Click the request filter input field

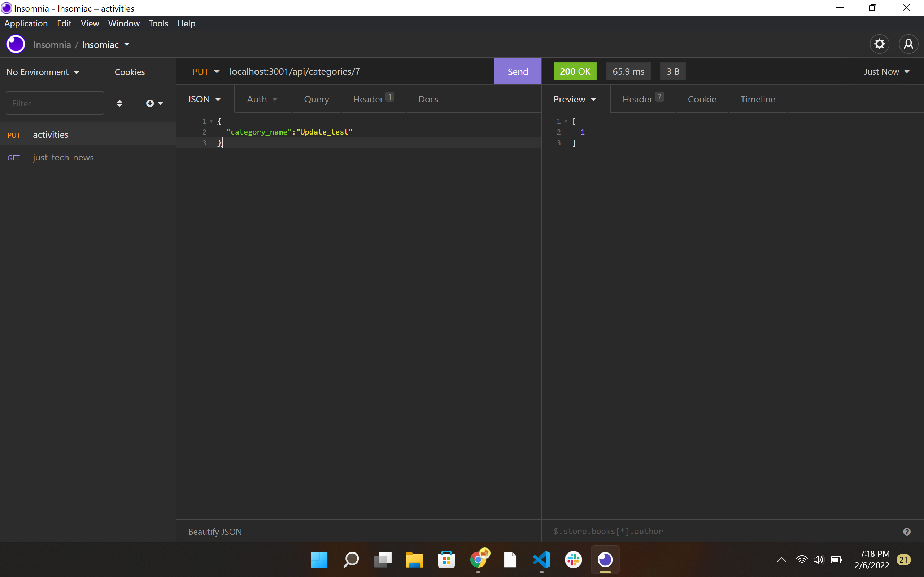click(x=55, y=103)
